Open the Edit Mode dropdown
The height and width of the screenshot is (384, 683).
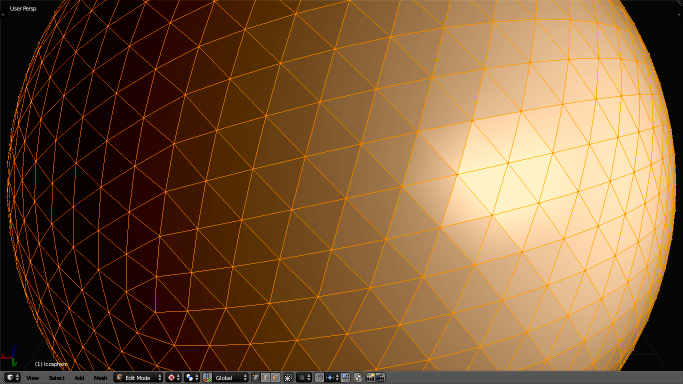[138, 377]
